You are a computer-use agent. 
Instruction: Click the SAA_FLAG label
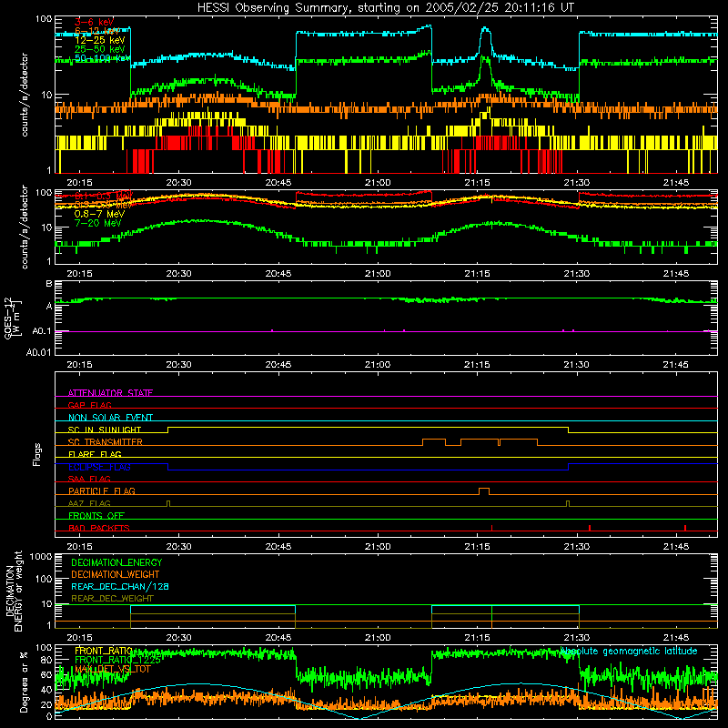coord(89,479)
